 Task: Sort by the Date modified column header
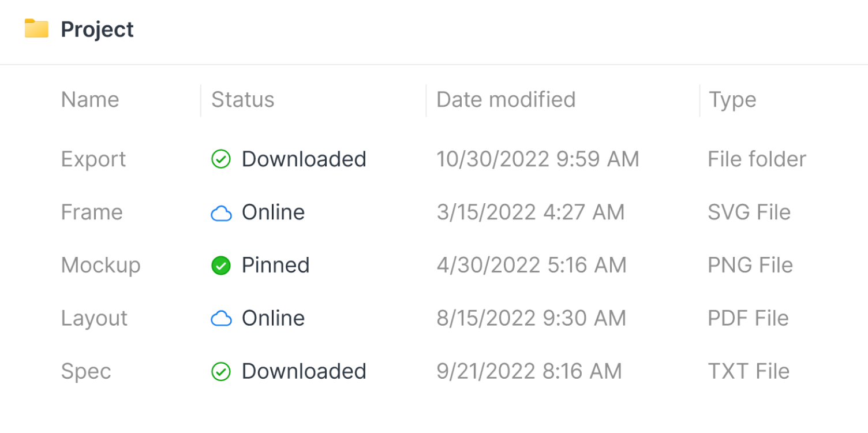pos(506,100)
